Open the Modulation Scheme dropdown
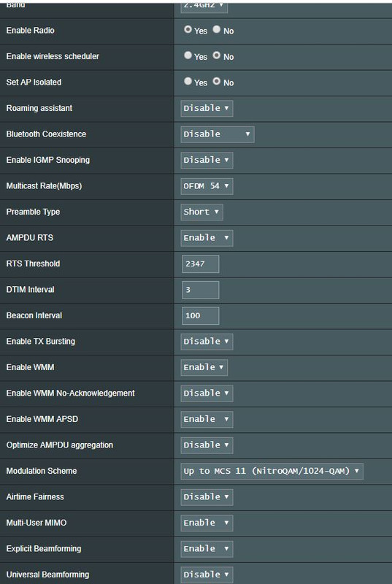 [x=272, y=471]
